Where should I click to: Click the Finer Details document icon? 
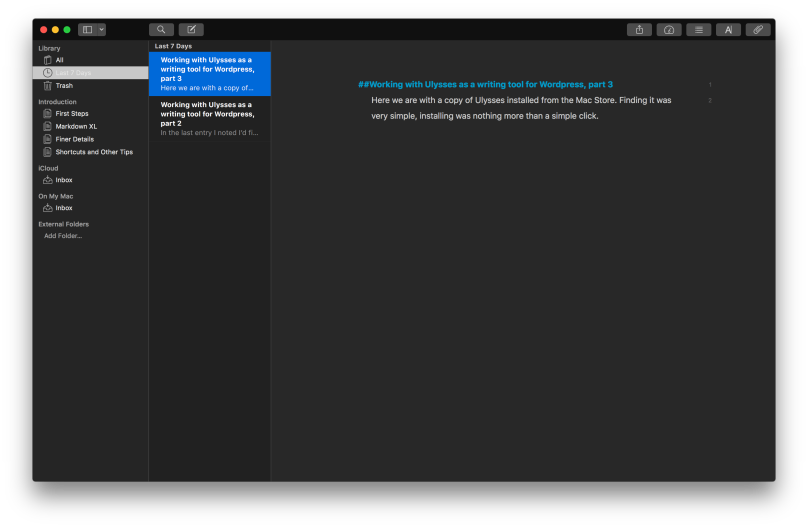tap(47, 140)
